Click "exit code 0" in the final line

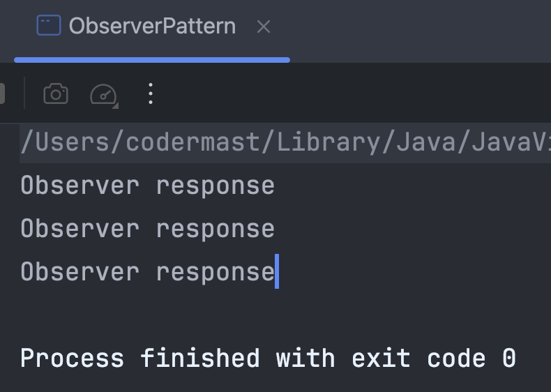tap(433, 359)
